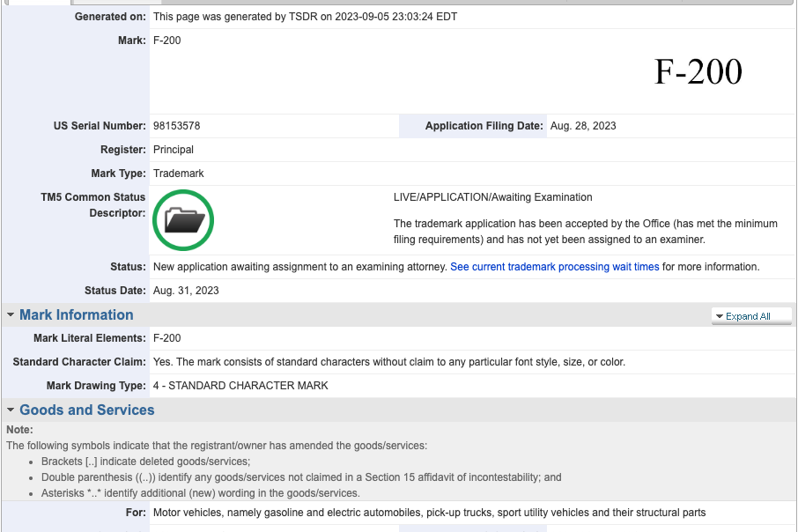The height and width of the screenshot is (532, 798).
Task: Click the Standard Character Claim description text
Action: click(388, 362)
